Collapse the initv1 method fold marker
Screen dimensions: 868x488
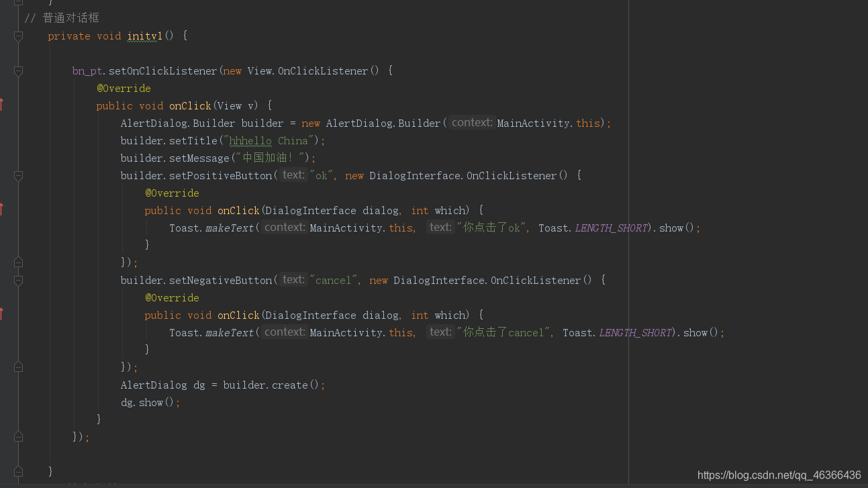(18, 36)
